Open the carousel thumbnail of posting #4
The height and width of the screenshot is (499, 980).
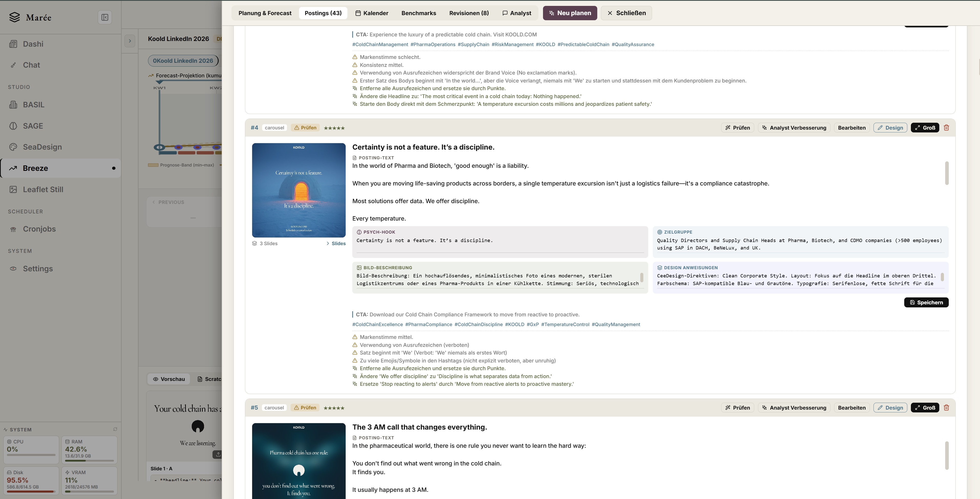click(x=299, y=190)
